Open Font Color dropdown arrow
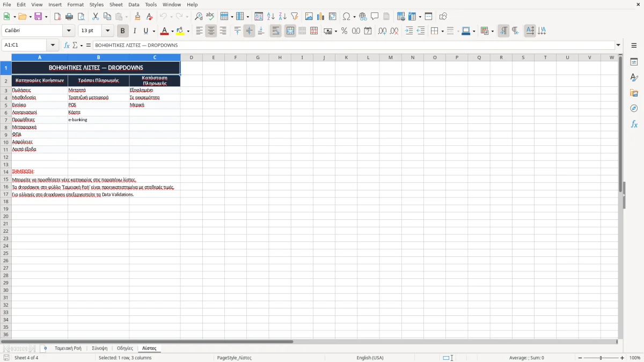The width and height of the screenshot is (644, 362). pyautogui.click(x=172, y=31)
